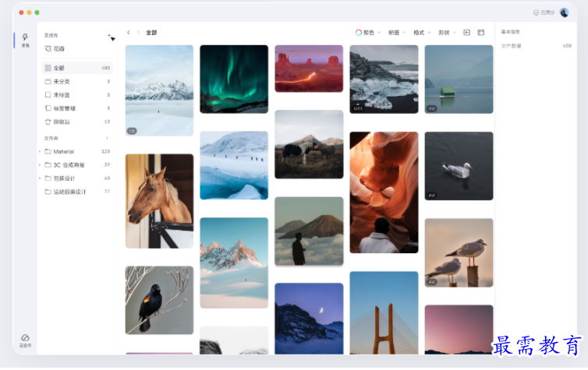Viewport: 588px width, 370px height.
Task: Open the Material folder
Action: 77,151
